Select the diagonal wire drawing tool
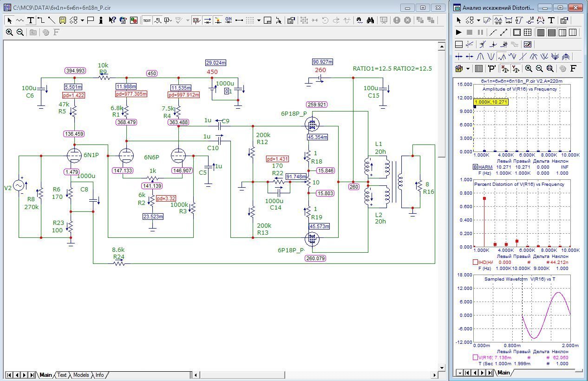This screenshot has width=588, height=381. pos(52,20)
